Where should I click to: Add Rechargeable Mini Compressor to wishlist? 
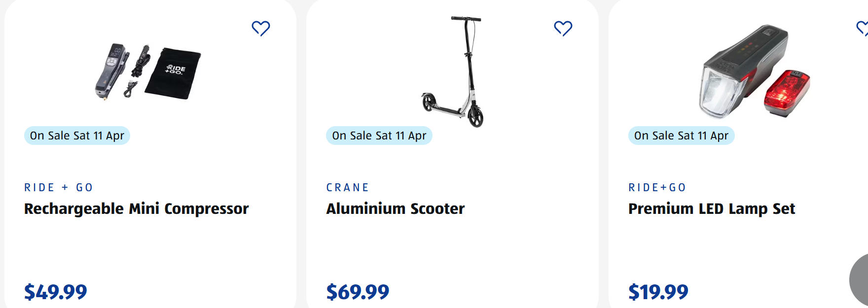tap(261, 29)
